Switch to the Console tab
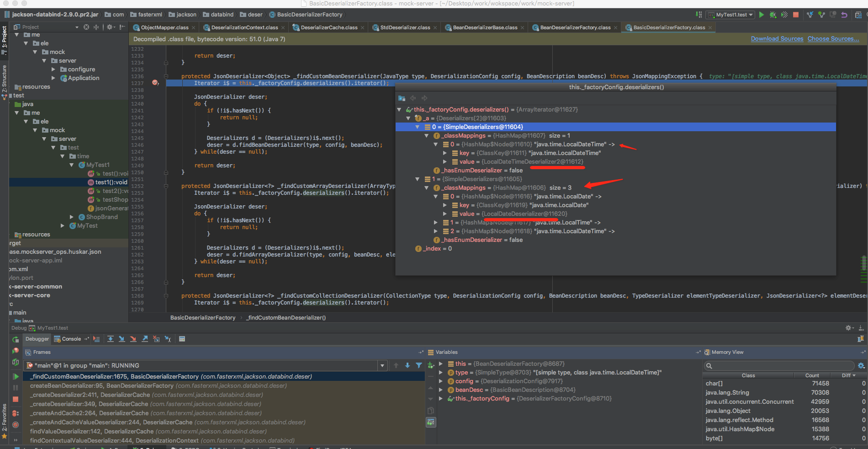This screenshot has width=868, height=449. point(70,339)
